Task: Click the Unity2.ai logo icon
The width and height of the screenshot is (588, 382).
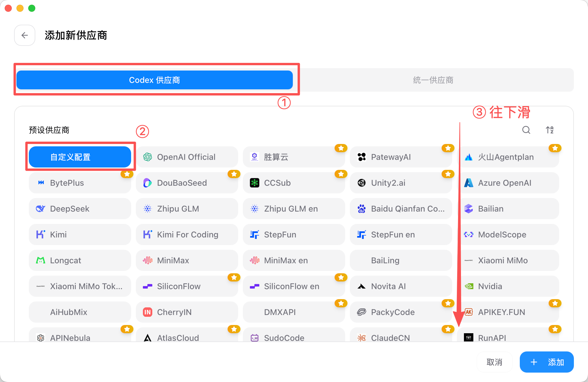Action: 362,183
